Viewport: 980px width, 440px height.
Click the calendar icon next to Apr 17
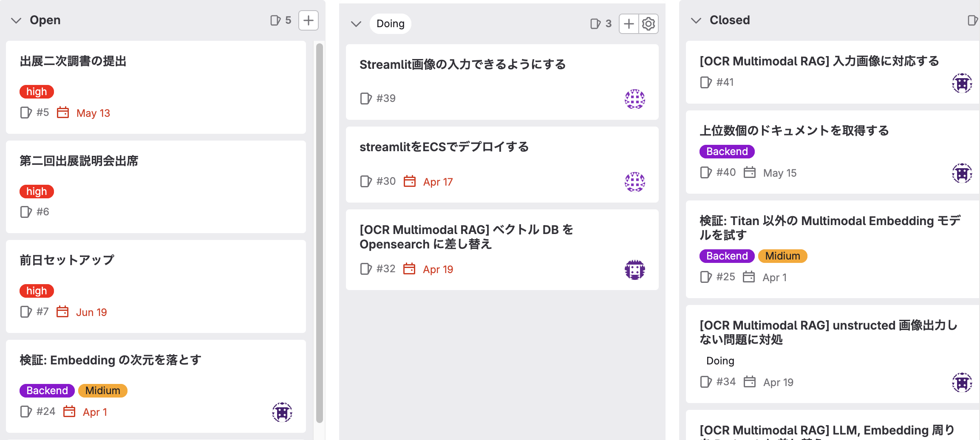pyautogui.click(x=409, y=181)
